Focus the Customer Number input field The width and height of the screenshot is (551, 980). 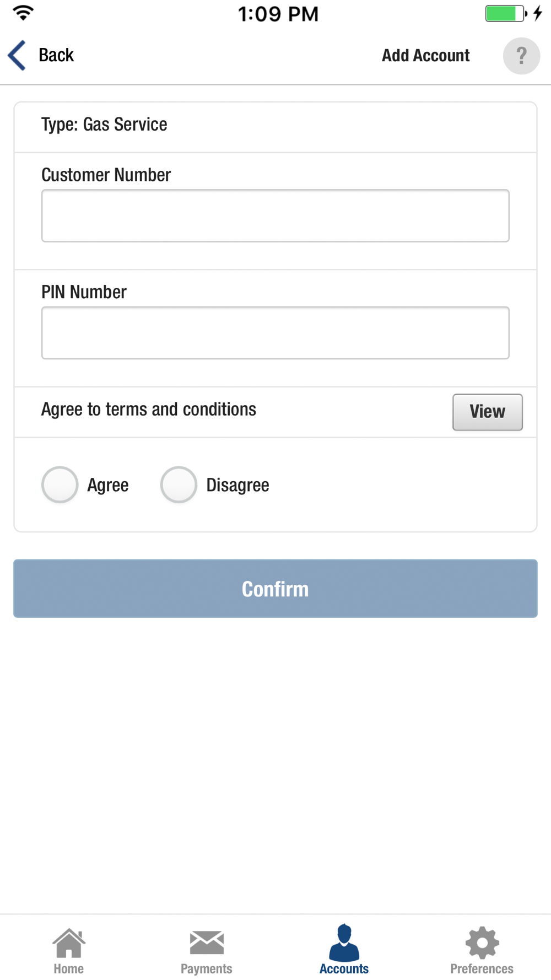(275, 216)
